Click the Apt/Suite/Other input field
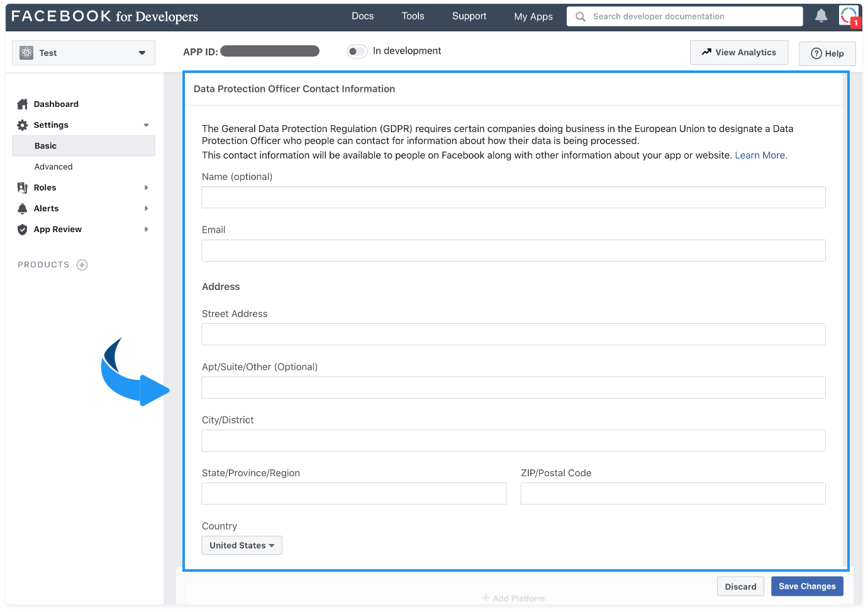Image resolution: width=868 pixels, height=612 pixels. (x=513, y=387)
